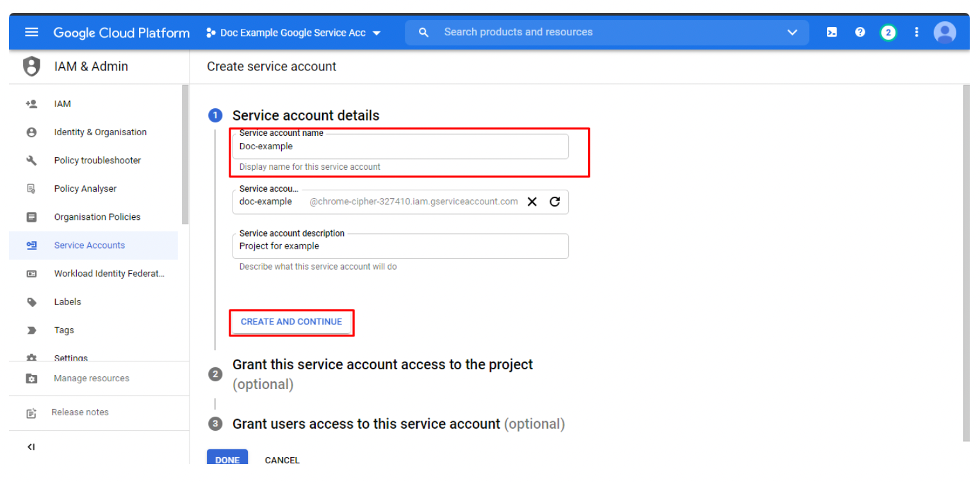
Task: Click the search magnifier icon
Action: point(423,32)
